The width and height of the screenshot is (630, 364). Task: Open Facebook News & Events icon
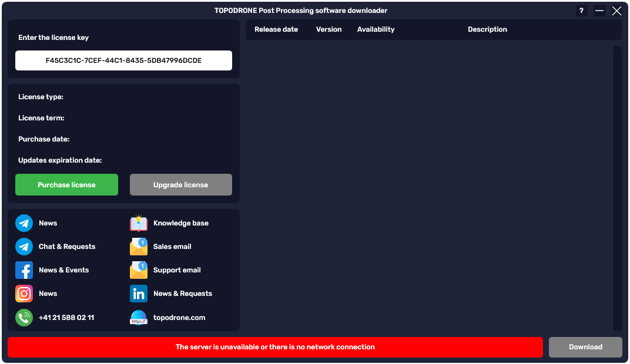tap(24, 270)
